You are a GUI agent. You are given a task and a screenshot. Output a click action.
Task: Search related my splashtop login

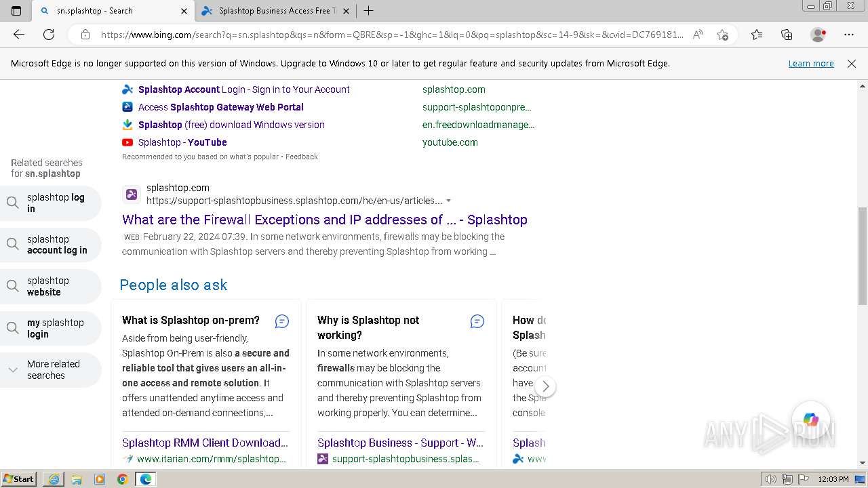[x=51, y=328]
